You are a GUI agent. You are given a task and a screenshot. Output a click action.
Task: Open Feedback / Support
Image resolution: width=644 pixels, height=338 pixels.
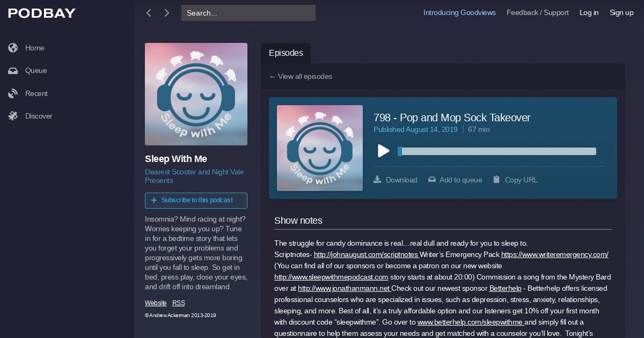538,13
